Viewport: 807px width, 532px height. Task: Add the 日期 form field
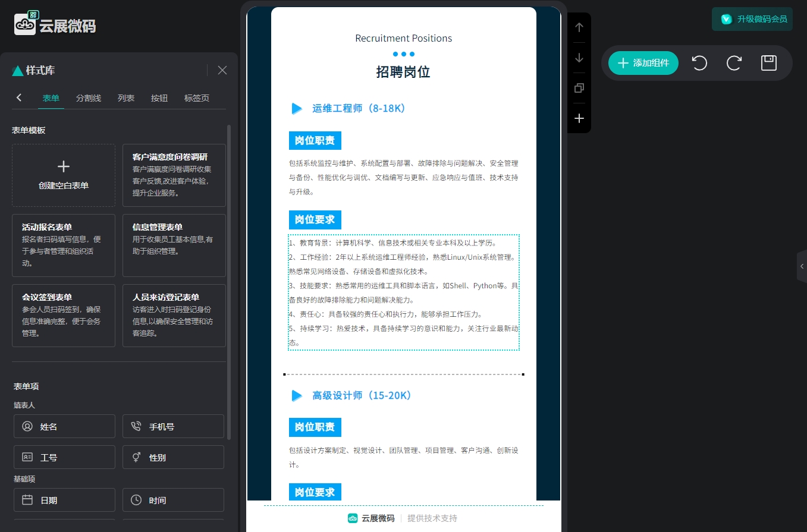click(64, 500)
